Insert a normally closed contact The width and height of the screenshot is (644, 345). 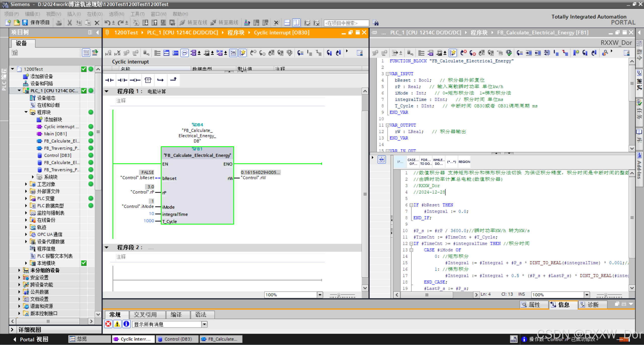122,80
